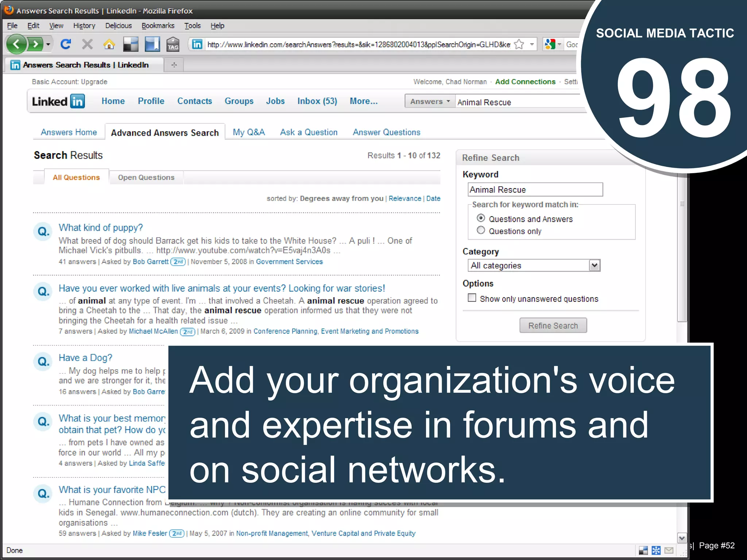
Task: Open the Government Services category link
Action: (289, 261)
